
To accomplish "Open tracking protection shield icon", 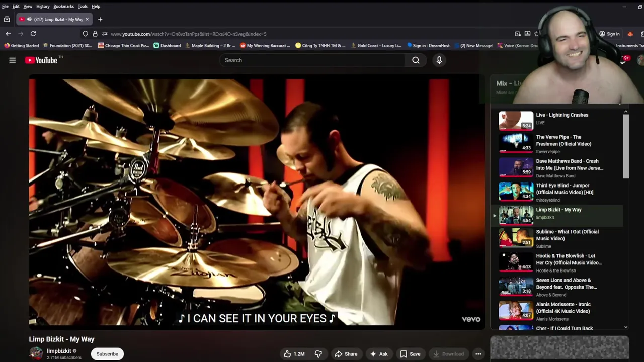I will pyautogui.click(x=86, y=34).
